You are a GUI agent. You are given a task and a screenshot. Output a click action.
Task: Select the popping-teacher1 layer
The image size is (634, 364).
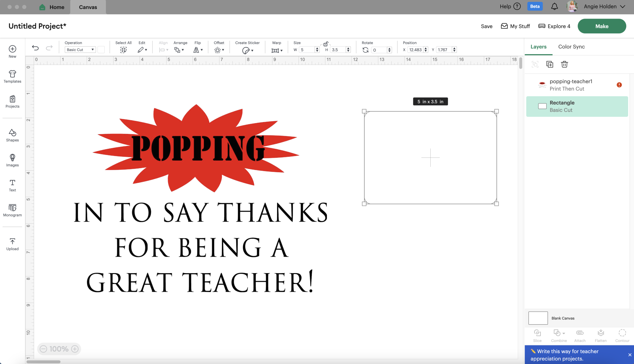click(x=577, y=85)
